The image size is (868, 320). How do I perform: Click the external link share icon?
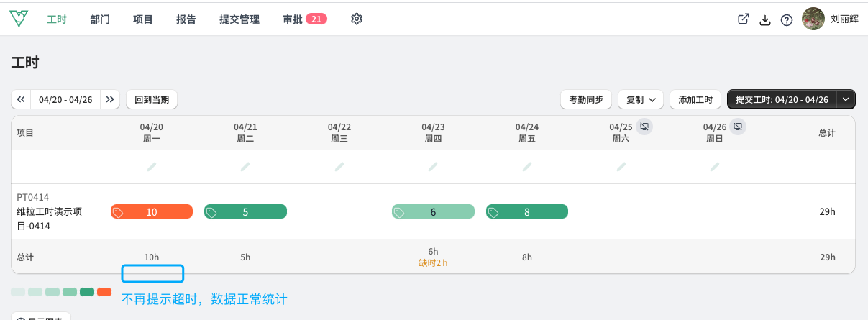pyautogui.click(x=744, y=19)
